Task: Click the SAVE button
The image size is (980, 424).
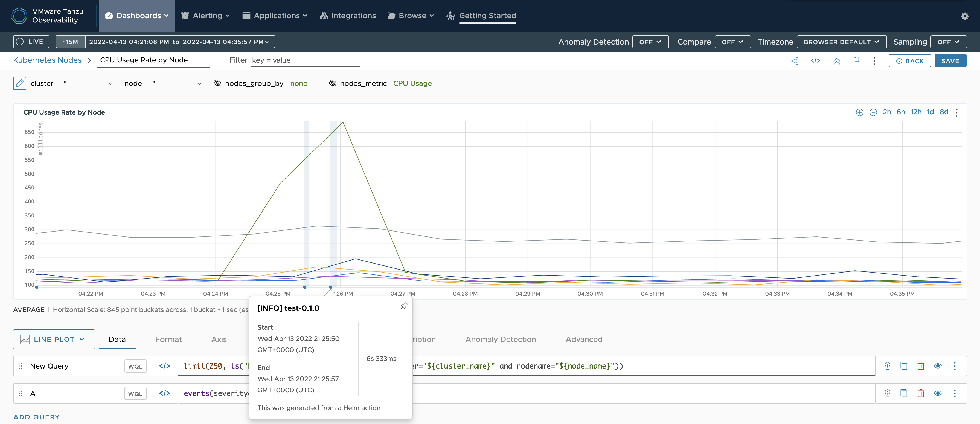Action: coord(950,61)
